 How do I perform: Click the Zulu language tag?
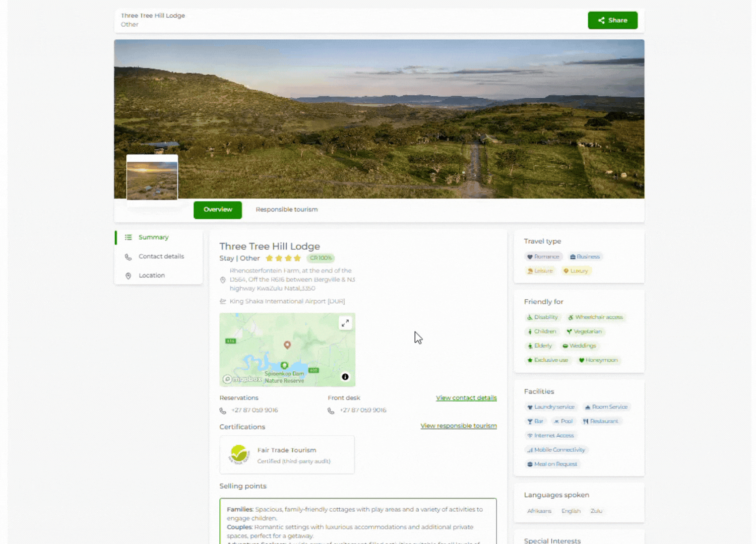tap(596, 511)
